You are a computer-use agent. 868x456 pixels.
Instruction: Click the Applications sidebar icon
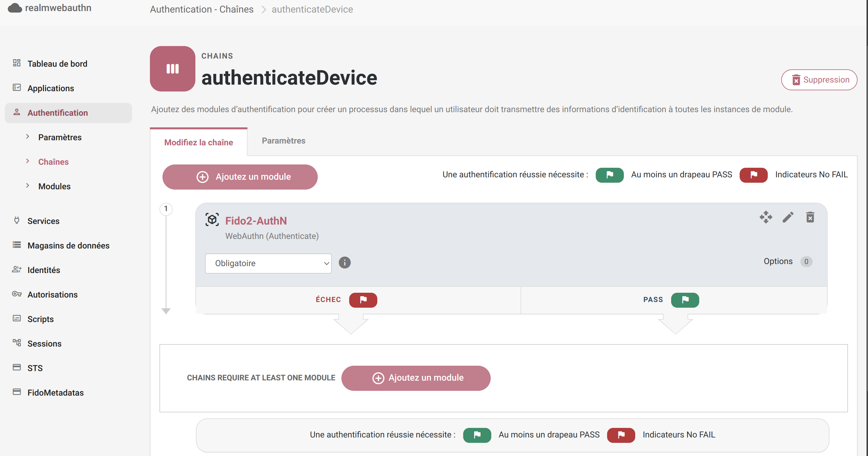pos(17,88)
